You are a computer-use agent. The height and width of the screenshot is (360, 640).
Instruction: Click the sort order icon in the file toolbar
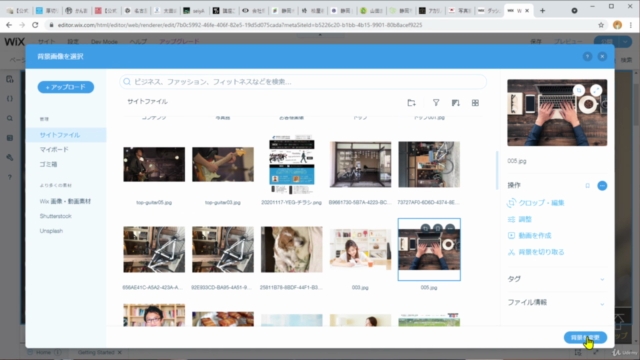(456, 103)
